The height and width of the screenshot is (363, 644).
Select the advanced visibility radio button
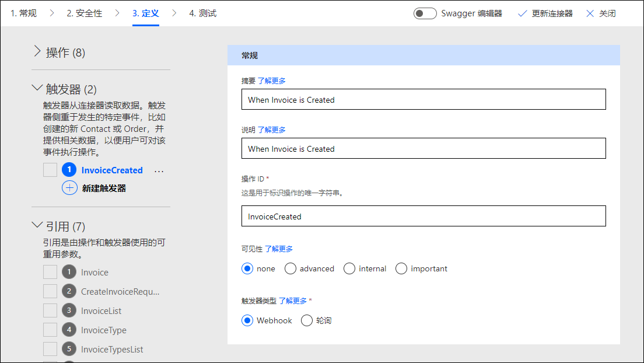click(290, 268)
